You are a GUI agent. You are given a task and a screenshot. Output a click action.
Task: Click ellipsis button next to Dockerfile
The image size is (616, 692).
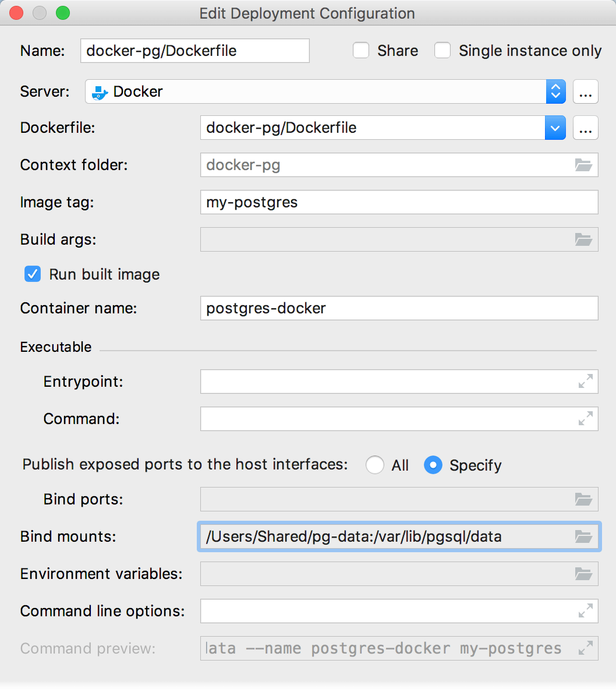coord(586,128)
